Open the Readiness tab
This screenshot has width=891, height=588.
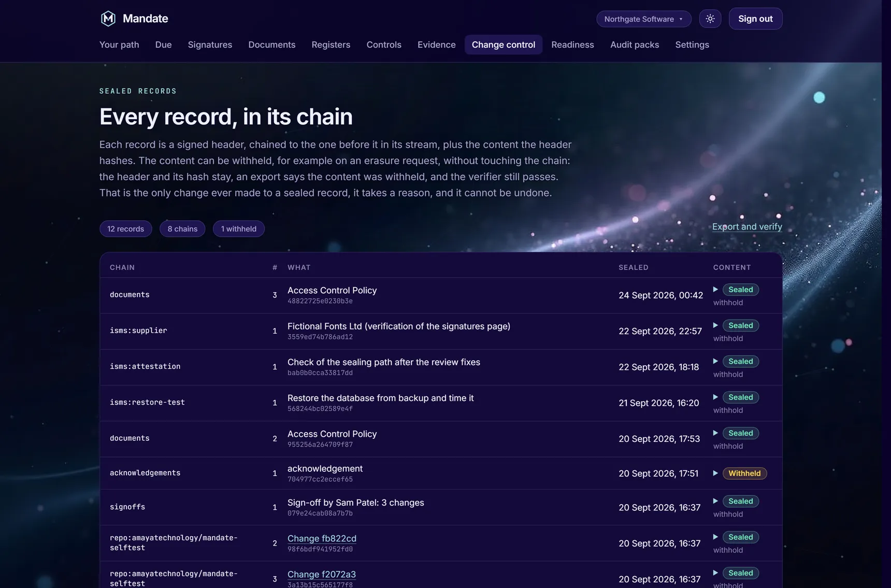tap(572, 45)
